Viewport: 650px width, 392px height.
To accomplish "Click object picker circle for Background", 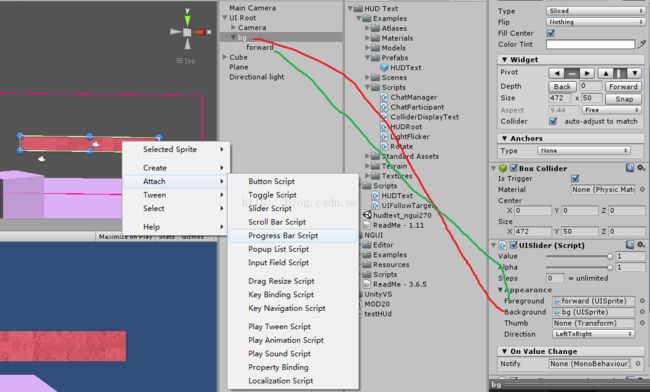I will 642,312.
